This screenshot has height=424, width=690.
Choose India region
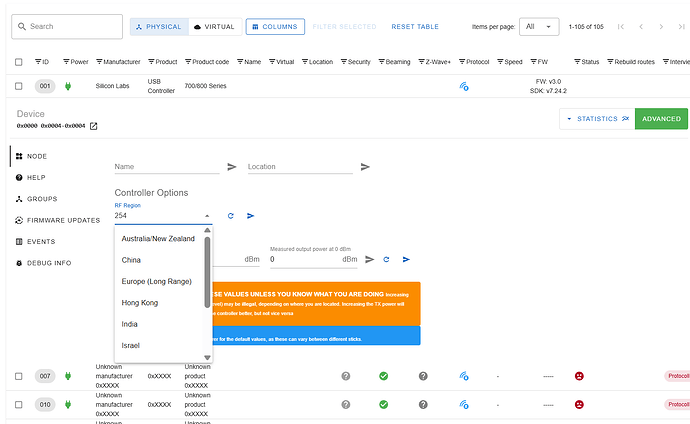click(158, 324)
